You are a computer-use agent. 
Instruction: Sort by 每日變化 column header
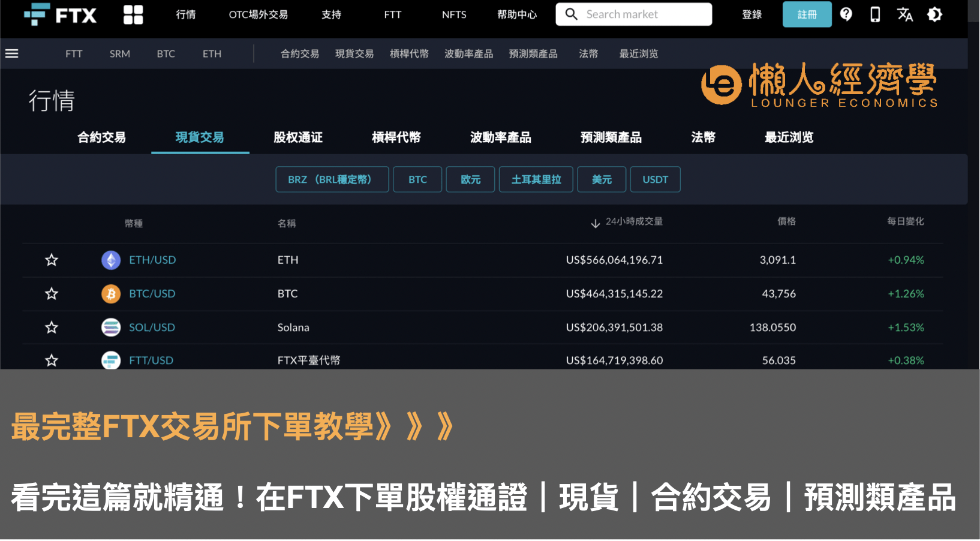tap(906, 221)
